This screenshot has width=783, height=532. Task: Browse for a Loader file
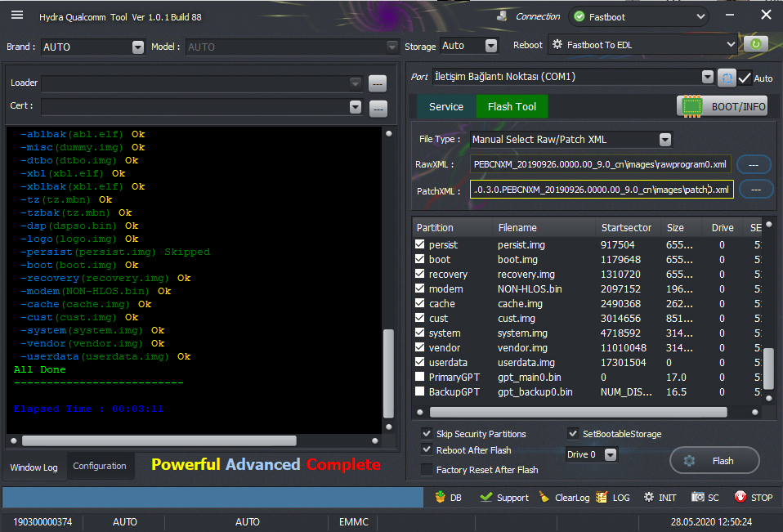378,83
